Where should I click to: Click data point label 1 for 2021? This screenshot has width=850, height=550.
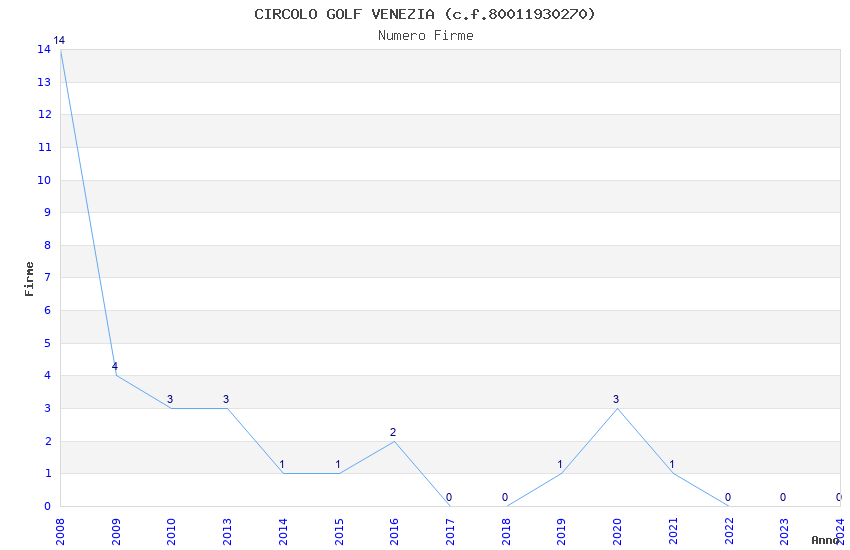(672, 464)
